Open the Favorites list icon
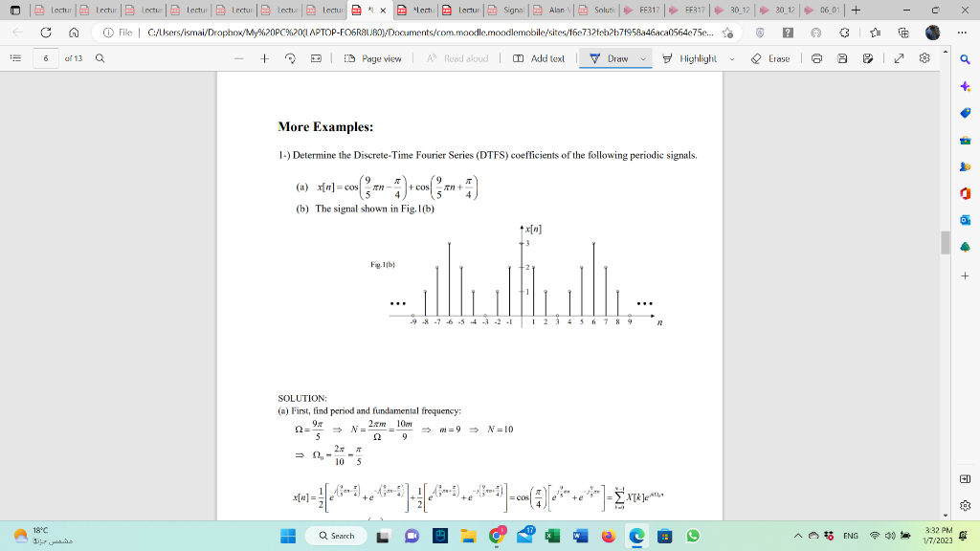Viewport: 980px width, 551px height. click(875, 33)
